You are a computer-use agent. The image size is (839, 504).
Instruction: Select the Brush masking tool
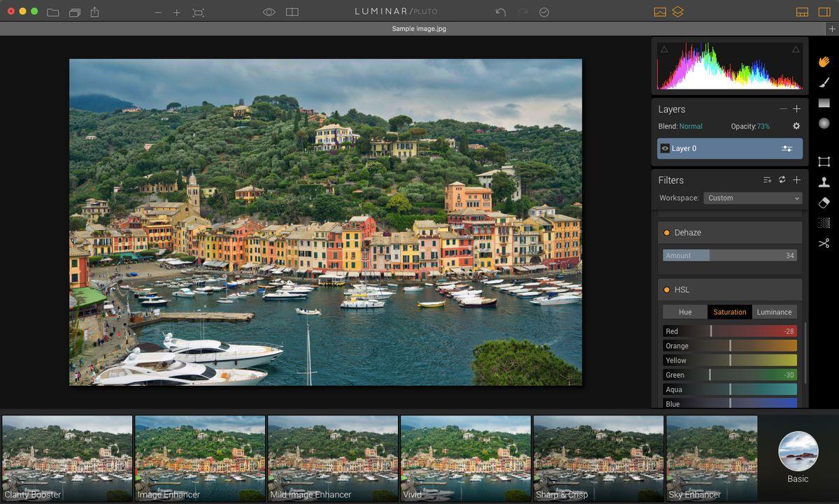pos(824,82)
